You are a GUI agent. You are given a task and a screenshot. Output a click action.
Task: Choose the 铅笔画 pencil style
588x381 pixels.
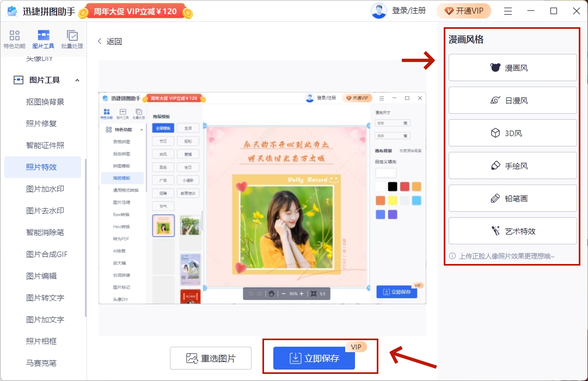[512, 199]
